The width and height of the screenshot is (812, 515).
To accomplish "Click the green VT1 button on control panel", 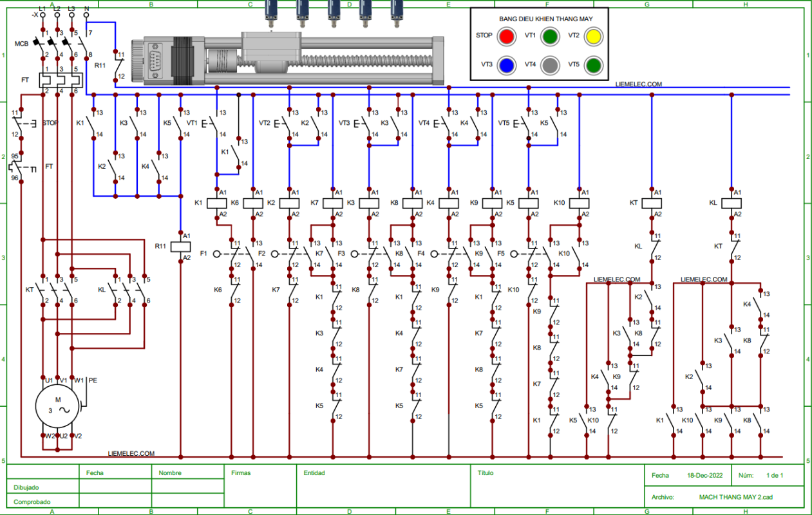I will coord(549,36).
